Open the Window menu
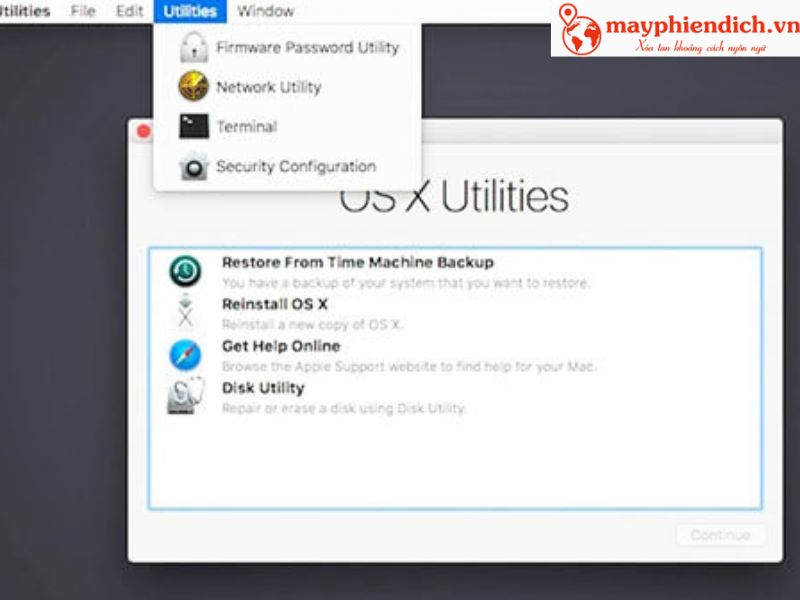The height and width of the screenshot is (600, 800). coord(266,11)
